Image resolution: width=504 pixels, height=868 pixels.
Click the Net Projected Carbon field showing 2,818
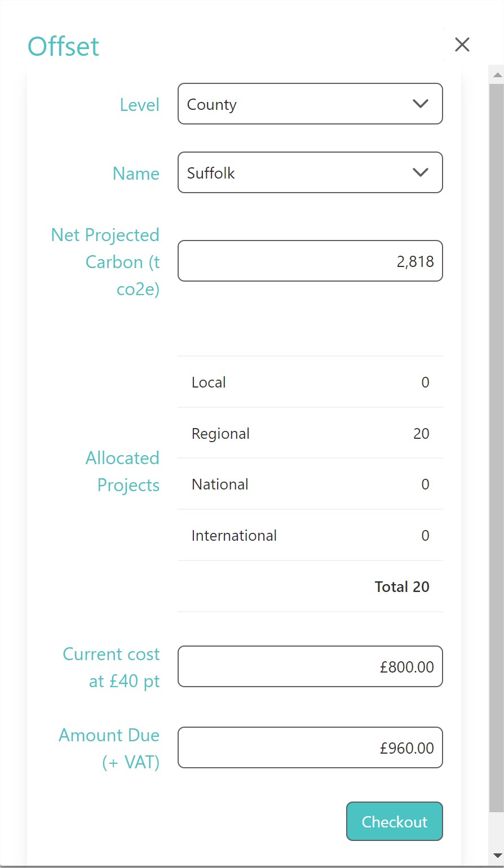(310, 261)
